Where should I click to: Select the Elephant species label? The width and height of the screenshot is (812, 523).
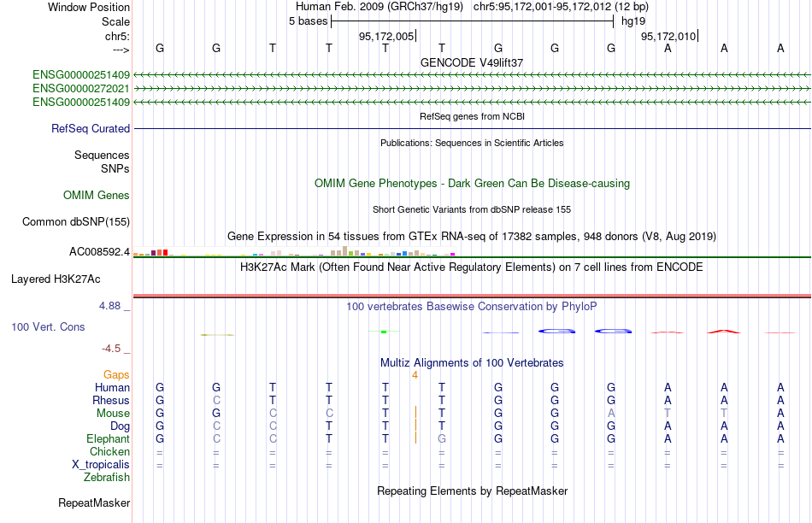coord(109,438)
